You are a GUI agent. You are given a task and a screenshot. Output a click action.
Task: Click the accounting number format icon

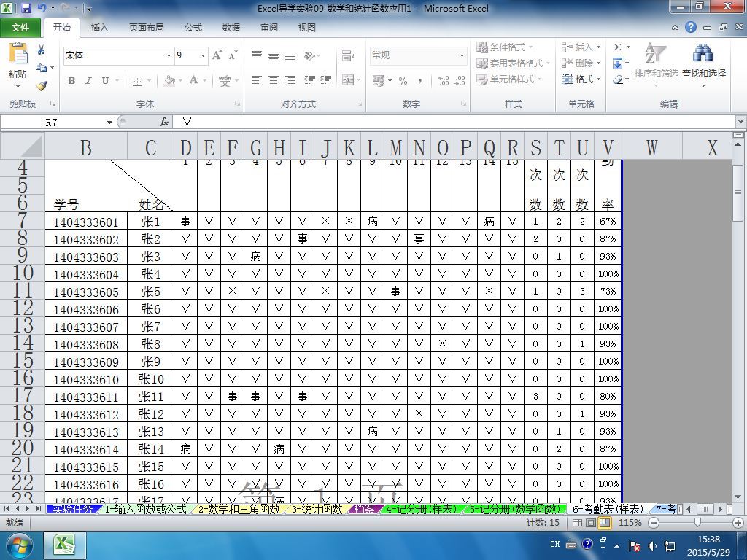coord(379,80)
